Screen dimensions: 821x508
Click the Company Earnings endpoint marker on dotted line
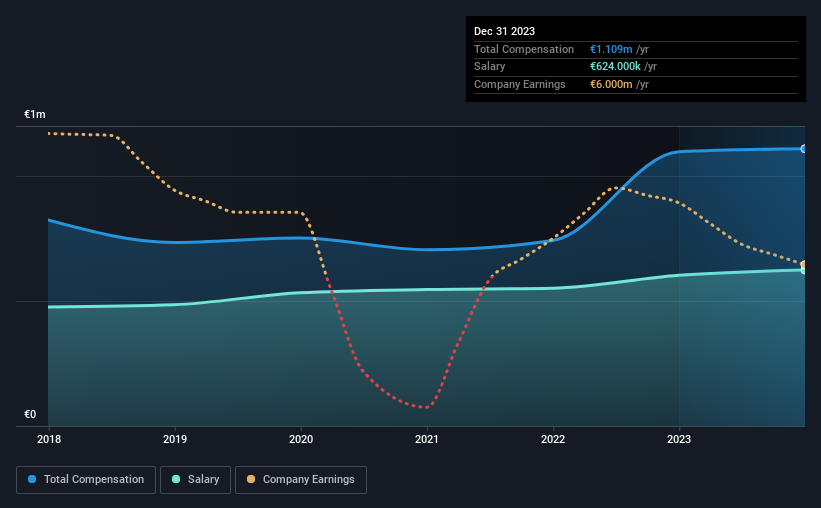[x=803, y=264]
